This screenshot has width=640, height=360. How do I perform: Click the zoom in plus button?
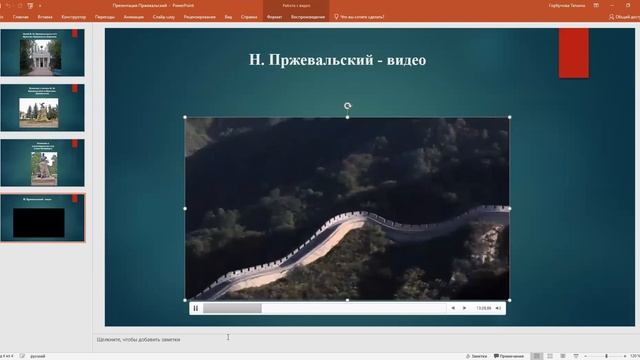(625, 356)
